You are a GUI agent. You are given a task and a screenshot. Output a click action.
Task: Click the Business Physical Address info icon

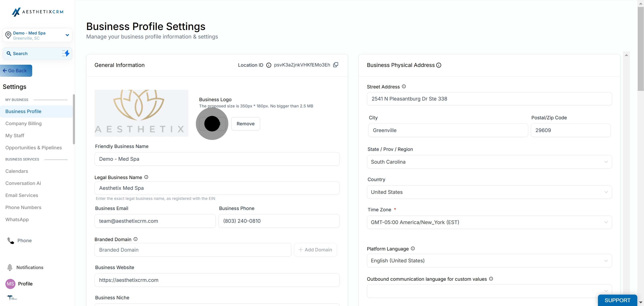(439, 65)
